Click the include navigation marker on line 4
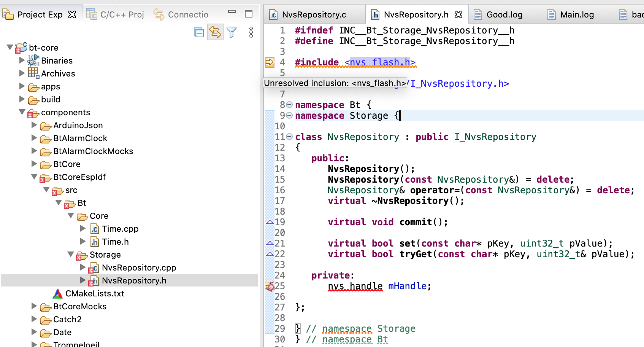 [270, 62]
